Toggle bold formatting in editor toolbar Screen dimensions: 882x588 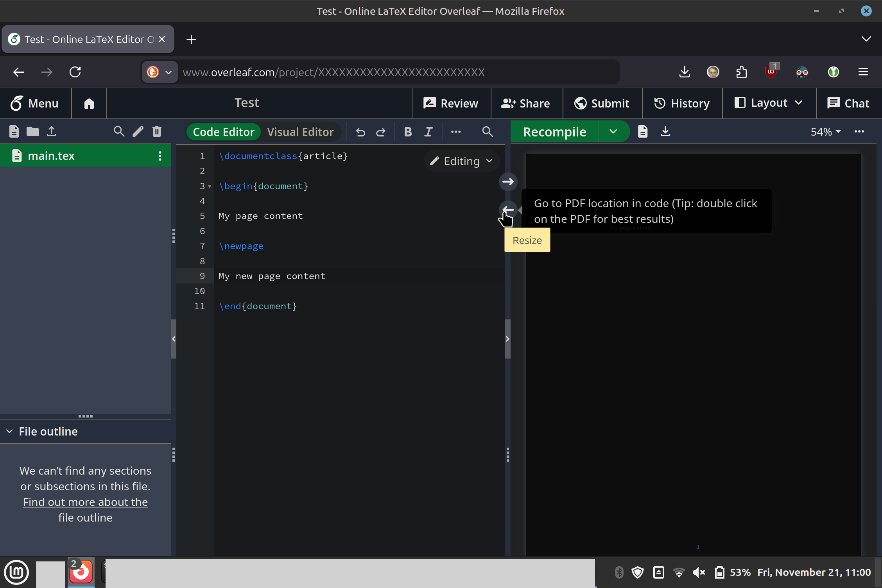(408, 132)
